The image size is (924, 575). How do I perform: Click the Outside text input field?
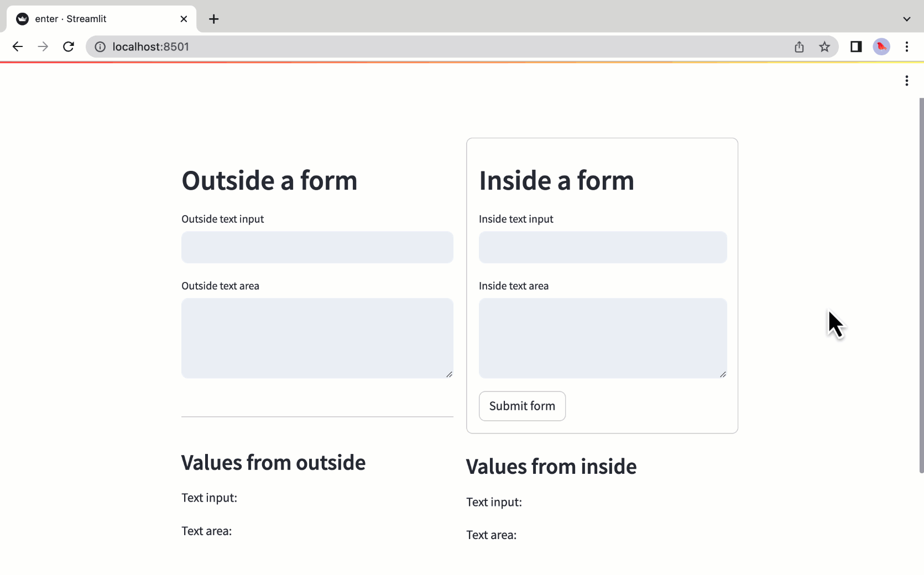[x=317, y=247]
